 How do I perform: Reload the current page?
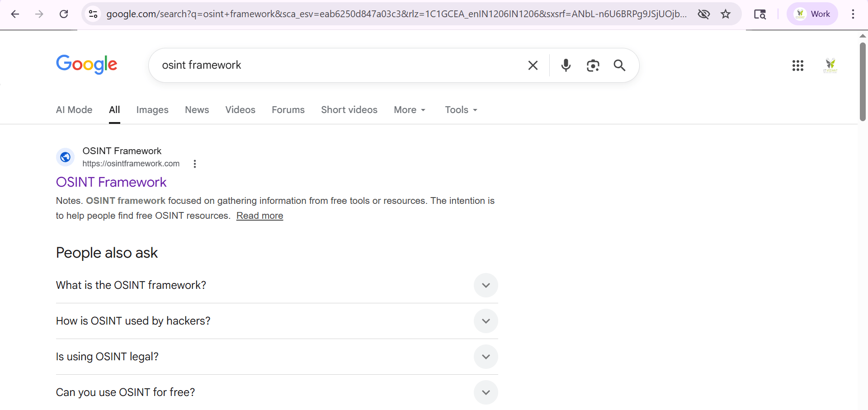(64, 14)
